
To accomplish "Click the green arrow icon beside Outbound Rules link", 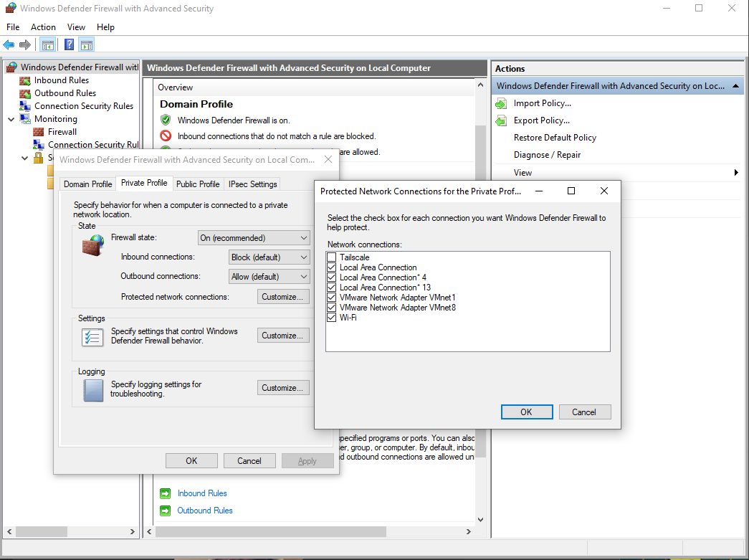I will pos(166,511).
